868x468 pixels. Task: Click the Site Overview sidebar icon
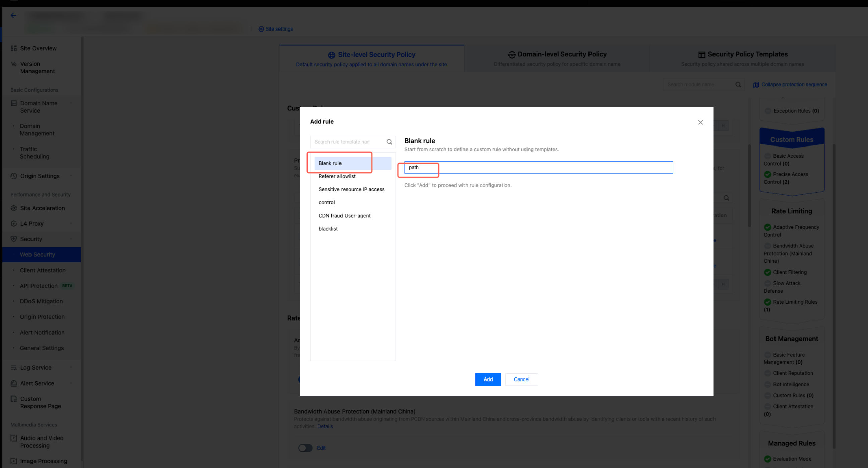(x=14, y=48)
